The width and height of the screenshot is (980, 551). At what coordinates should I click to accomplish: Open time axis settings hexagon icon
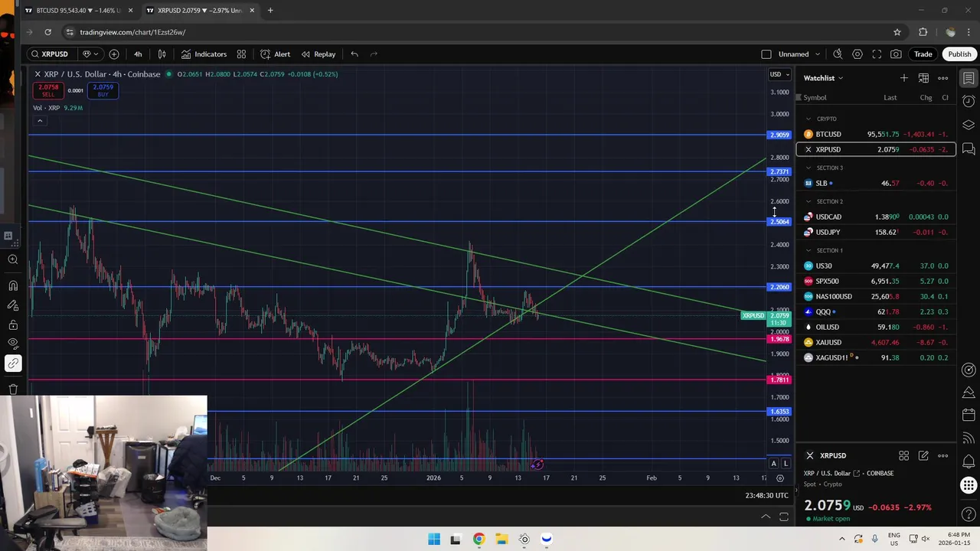780,478
